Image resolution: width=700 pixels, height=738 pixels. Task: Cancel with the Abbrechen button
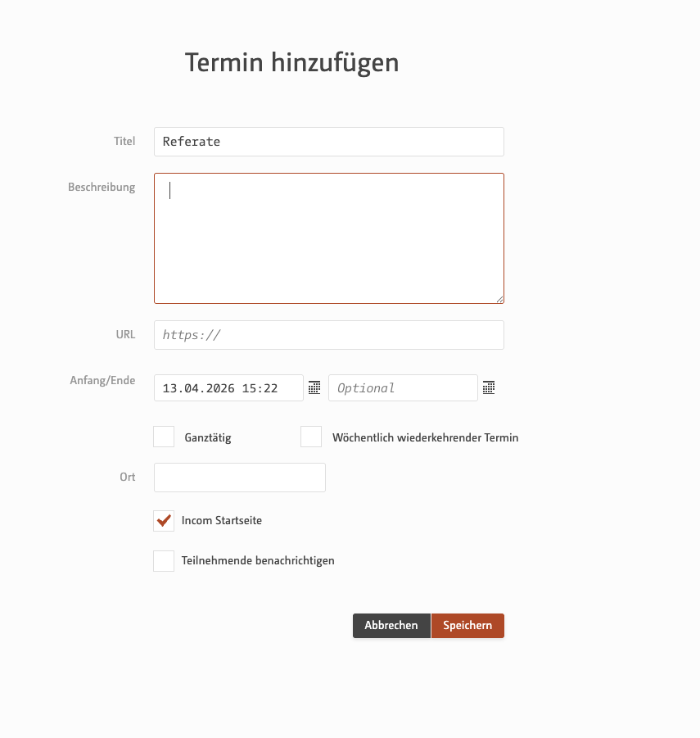(391, 626)
